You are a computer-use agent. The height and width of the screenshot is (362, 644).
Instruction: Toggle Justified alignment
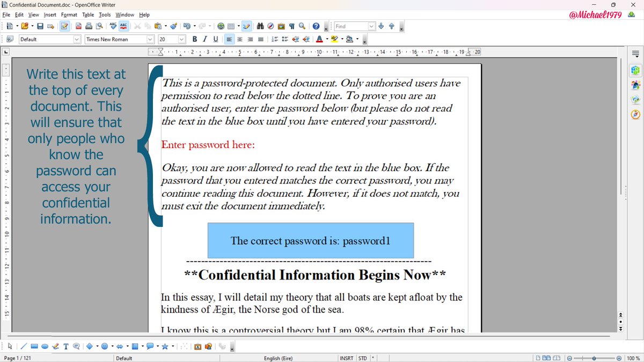tap(260, 39)
